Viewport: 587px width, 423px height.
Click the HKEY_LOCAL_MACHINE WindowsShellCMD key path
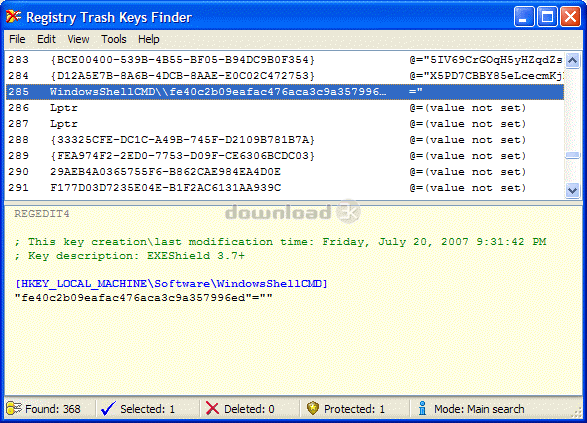(171, 284)
